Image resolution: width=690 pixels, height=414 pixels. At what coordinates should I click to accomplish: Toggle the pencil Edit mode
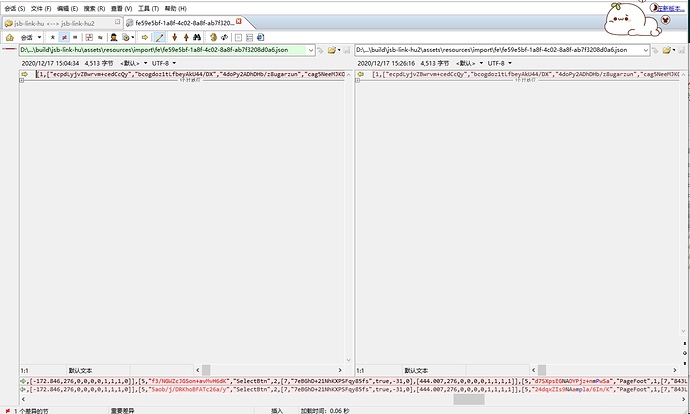tap(159, 37)
